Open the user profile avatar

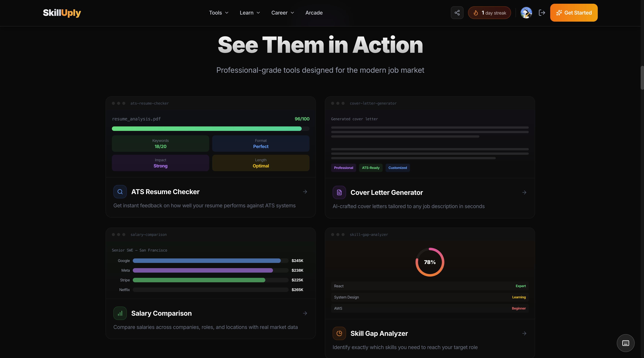pos(526,13)
